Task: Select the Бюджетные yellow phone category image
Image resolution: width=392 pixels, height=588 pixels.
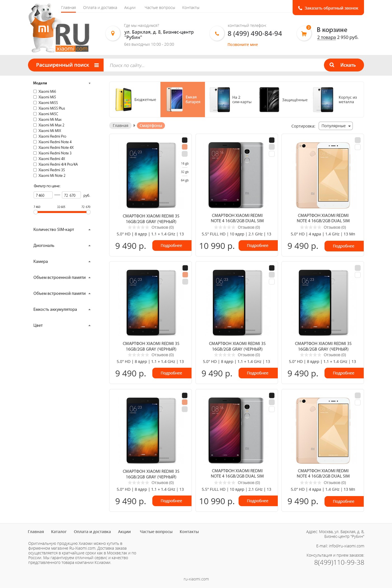Action: point(123,99)
